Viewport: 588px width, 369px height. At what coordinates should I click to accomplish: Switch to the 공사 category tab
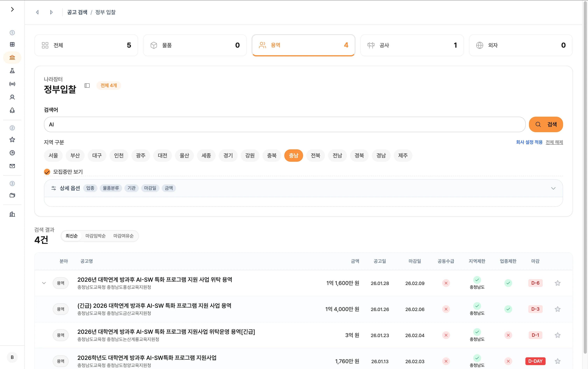(x=412, y=45)
